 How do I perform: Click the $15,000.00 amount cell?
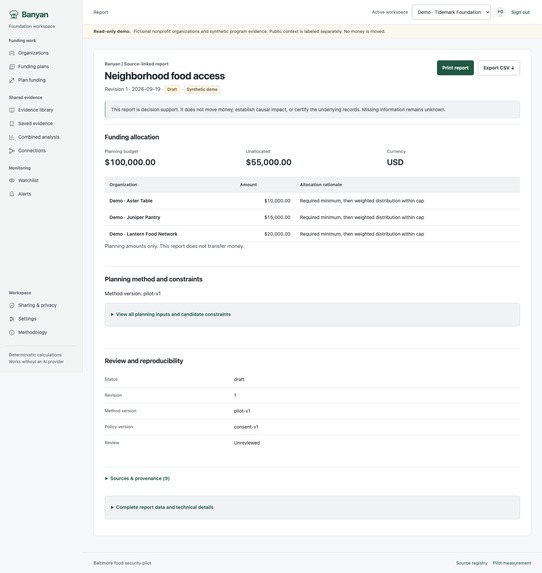coord(277,217)
